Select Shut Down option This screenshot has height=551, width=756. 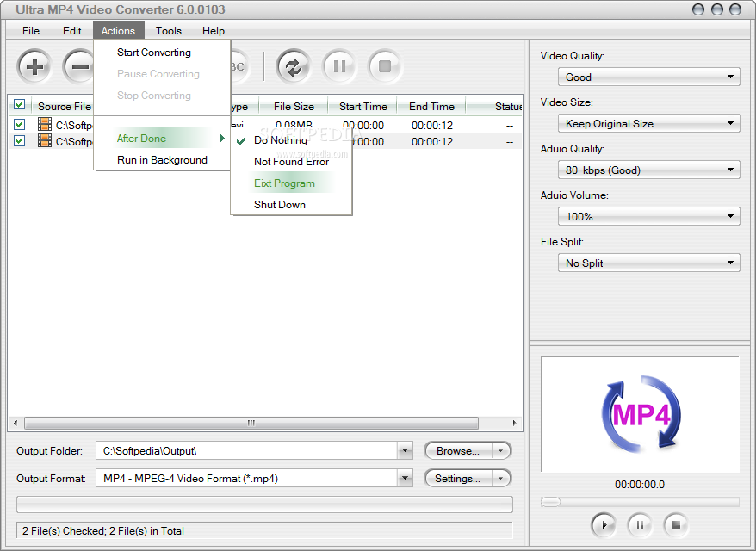(291, 204)
